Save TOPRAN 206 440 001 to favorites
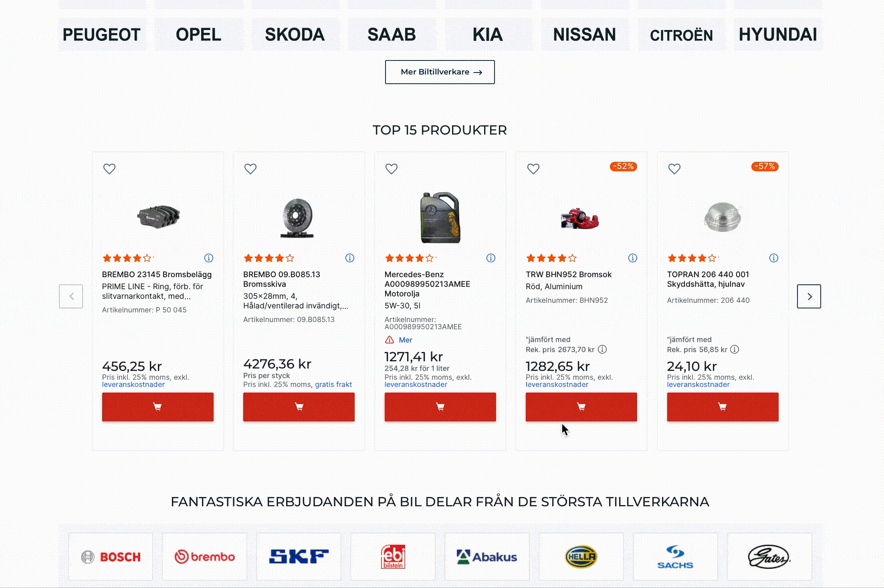This screenshot has width=884, height=588. click(674, 169)
